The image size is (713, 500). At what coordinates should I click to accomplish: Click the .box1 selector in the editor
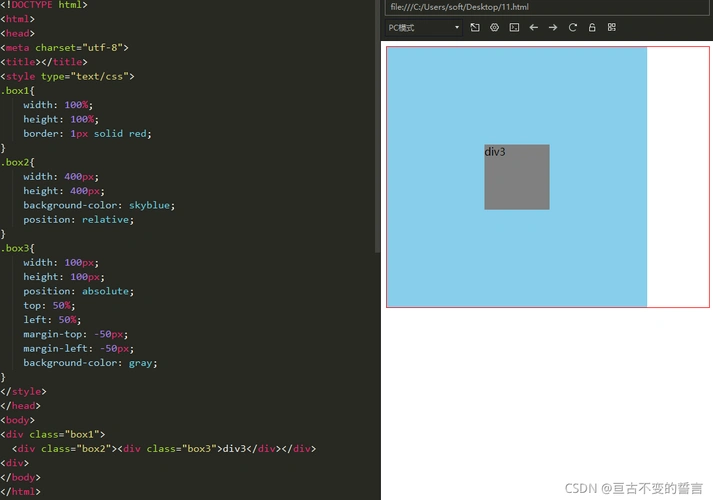[x=17, y=90]
